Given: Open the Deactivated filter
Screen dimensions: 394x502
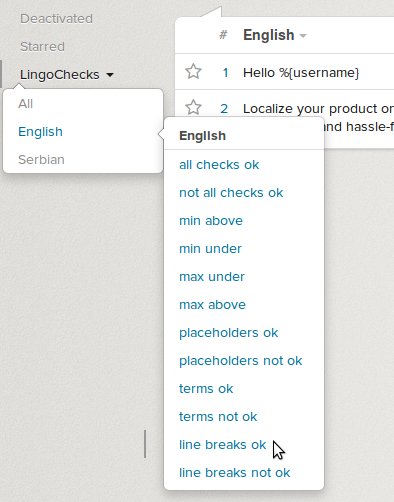Looking at the screenshot, I should click(56, 19).
